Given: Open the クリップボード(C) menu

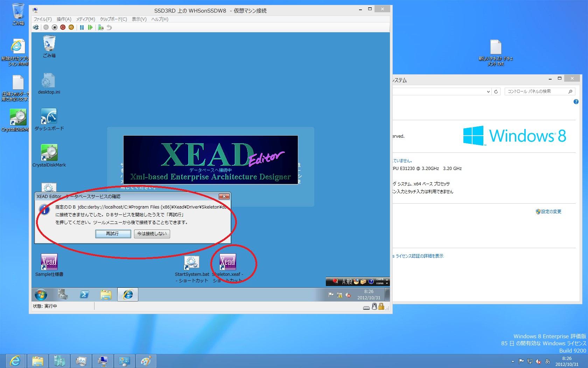Looking at the screenshot, I should coord(113,19).
